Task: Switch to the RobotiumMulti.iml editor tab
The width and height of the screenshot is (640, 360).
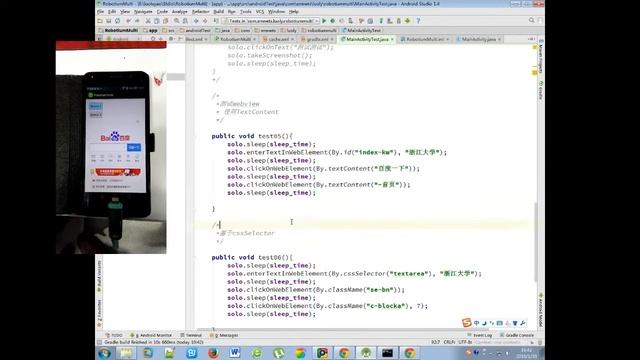Action: tap(424, 39)
